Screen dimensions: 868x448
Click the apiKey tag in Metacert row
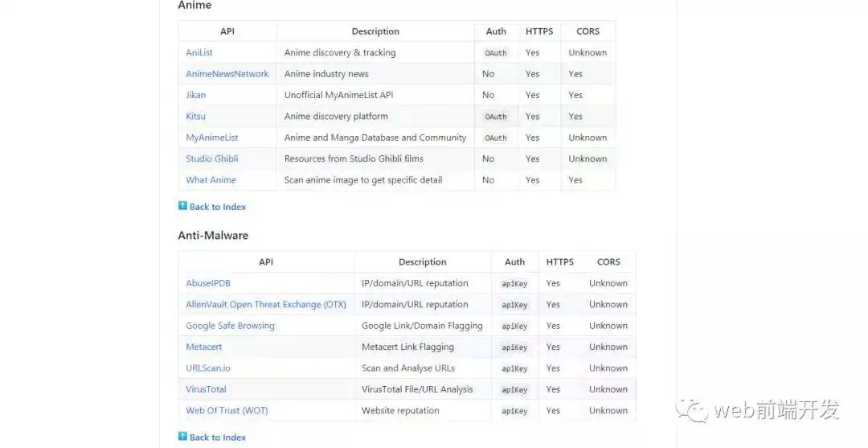pos(515,347)
